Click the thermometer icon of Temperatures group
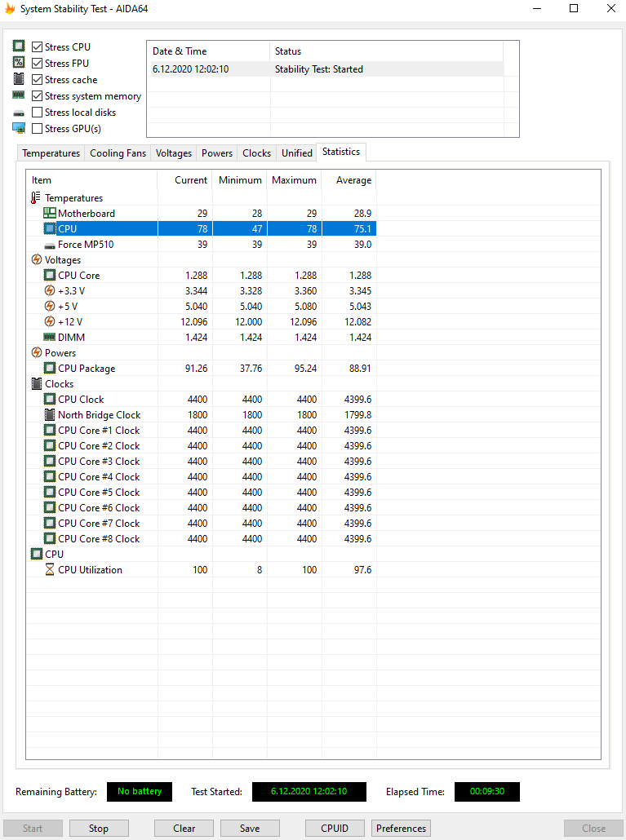This screenshot has width=626, height=840. tap(36, 197)
